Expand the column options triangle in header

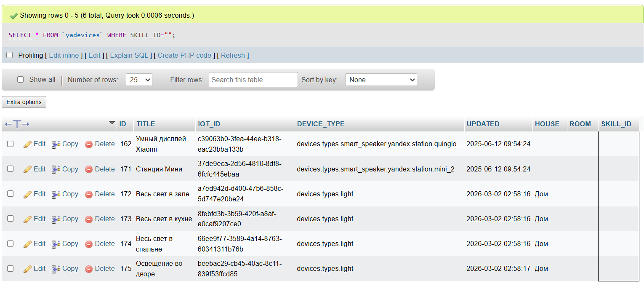112,123
